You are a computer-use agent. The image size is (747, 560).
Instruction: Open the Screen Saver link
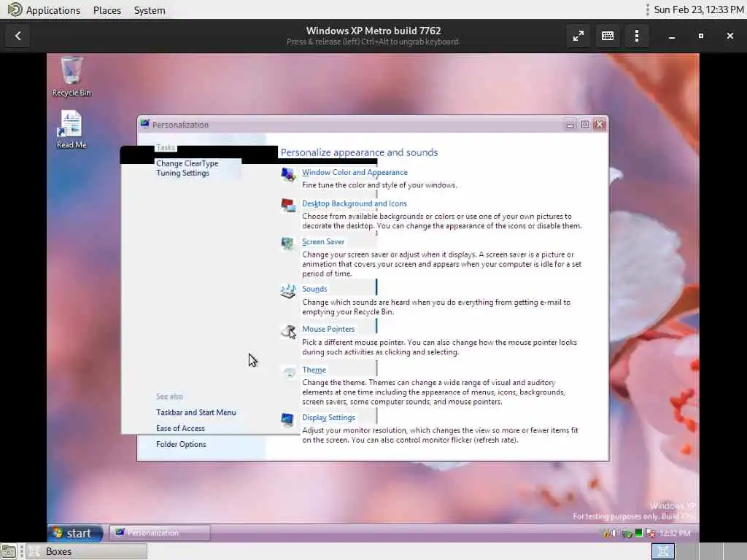pyautogui.click(x=323, y=241)
